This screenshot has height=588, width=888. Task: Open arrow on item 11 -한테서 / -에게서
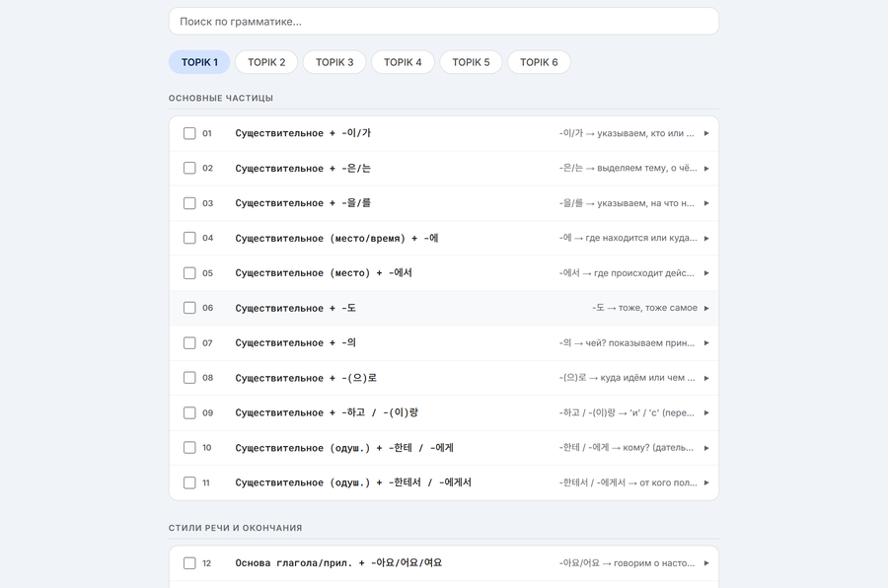point(706,482)
